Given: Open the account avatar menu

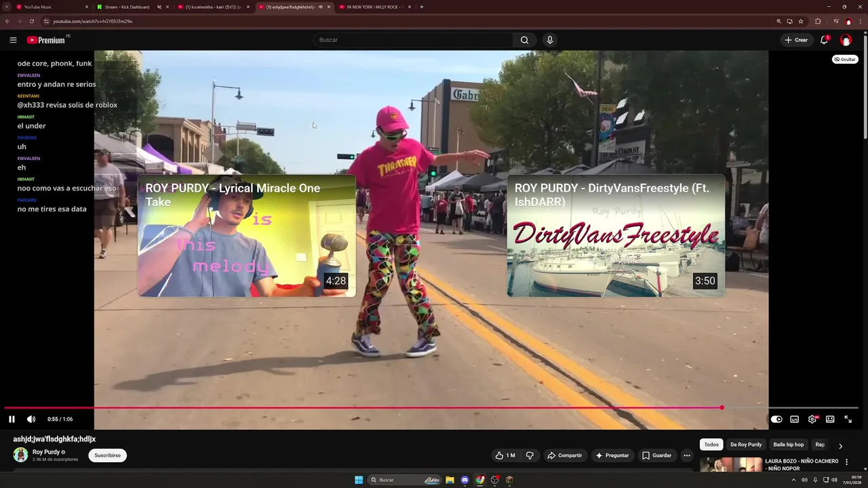Looking at the screenshot, I should tap(846, 40).
